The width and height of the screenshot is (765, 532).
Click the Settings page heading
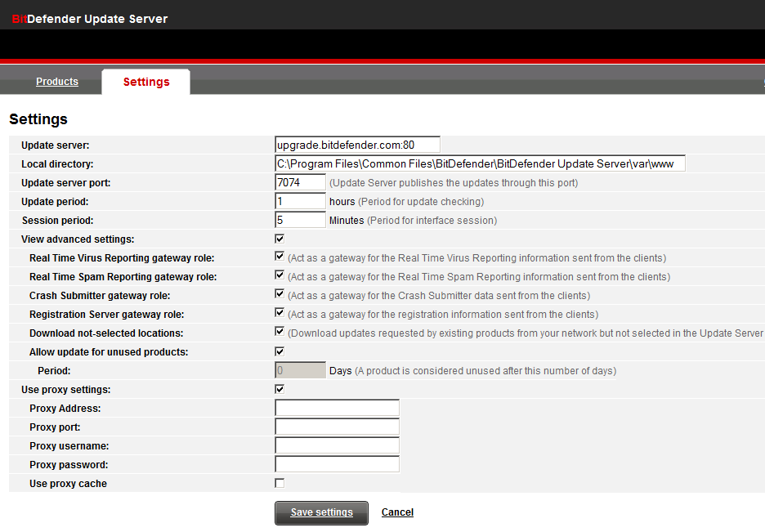coord(38,119)
